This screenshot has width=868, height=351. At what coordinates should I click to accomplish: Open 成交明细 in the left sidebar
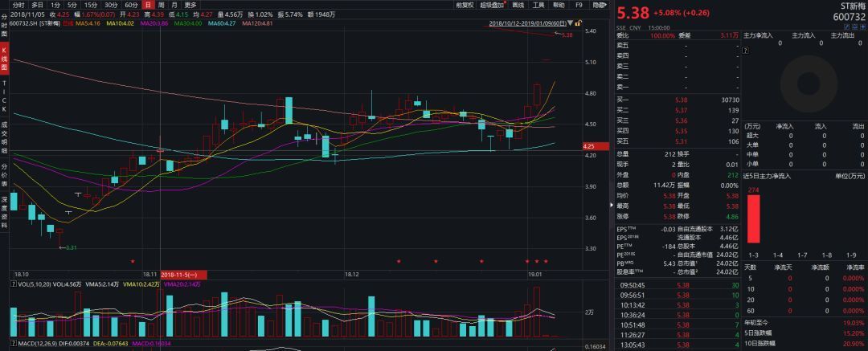[x=4, y=137]
